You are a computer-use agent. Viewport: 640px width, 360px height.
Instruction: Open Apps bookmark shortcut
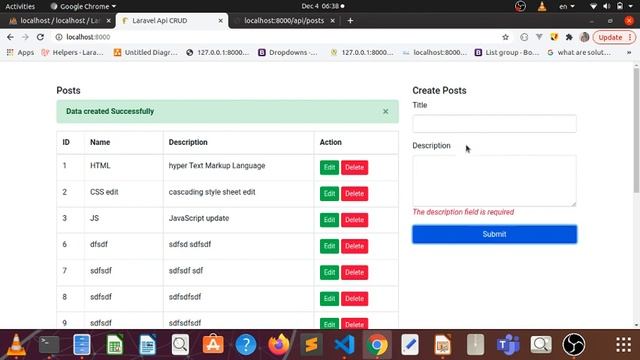pyautogui.click(x=20, y=52)
